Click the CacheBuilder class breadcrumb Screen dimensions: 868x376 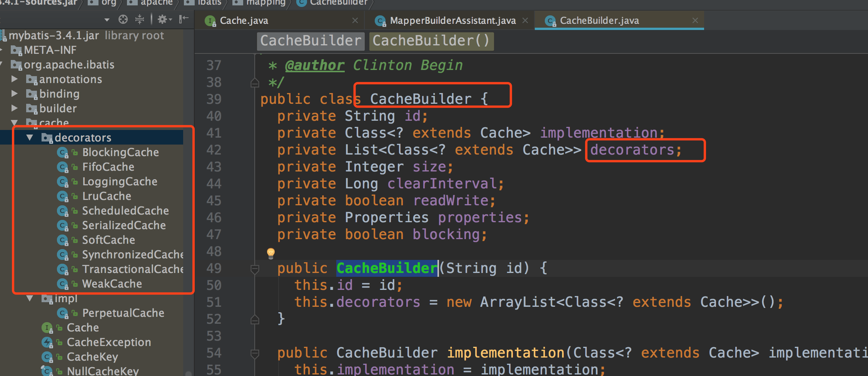(x=311, y=41)
